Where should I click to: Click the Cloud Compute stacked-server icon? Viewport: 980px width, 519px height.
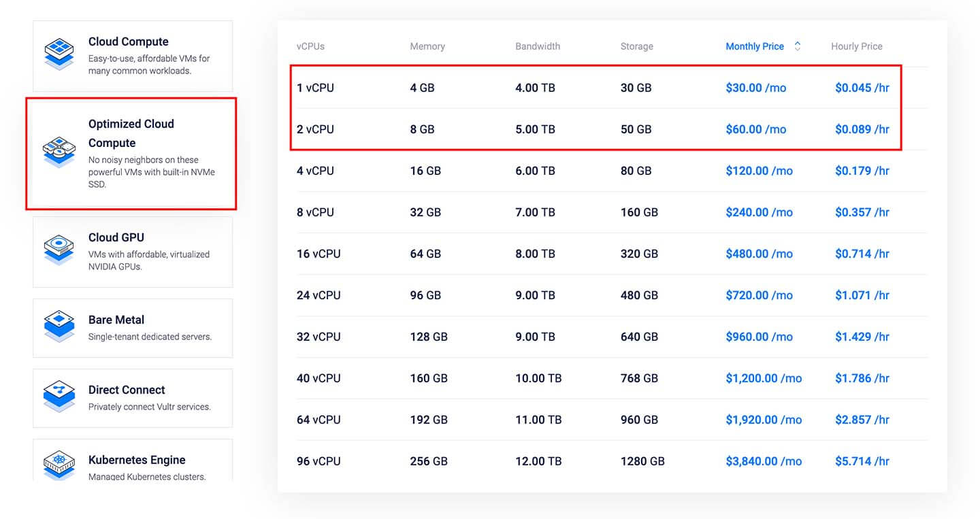pos(59,53)
